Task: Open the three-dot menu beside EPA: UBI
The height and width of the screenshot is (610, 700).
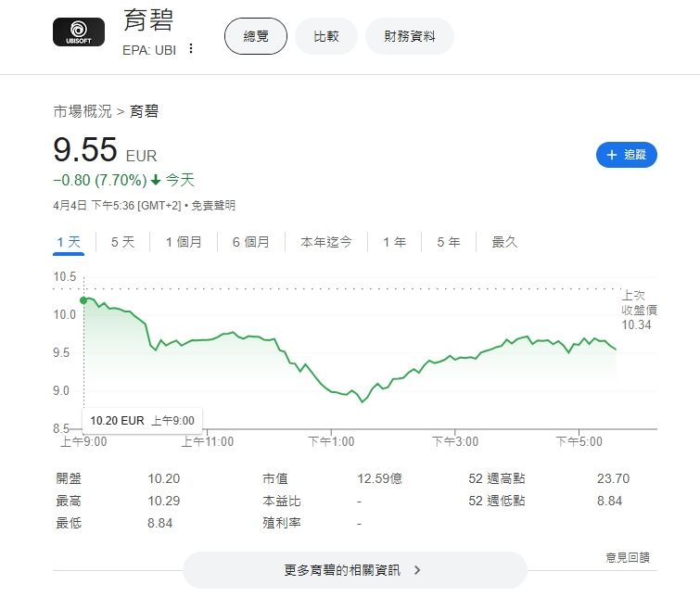Action: pos(191,48)
